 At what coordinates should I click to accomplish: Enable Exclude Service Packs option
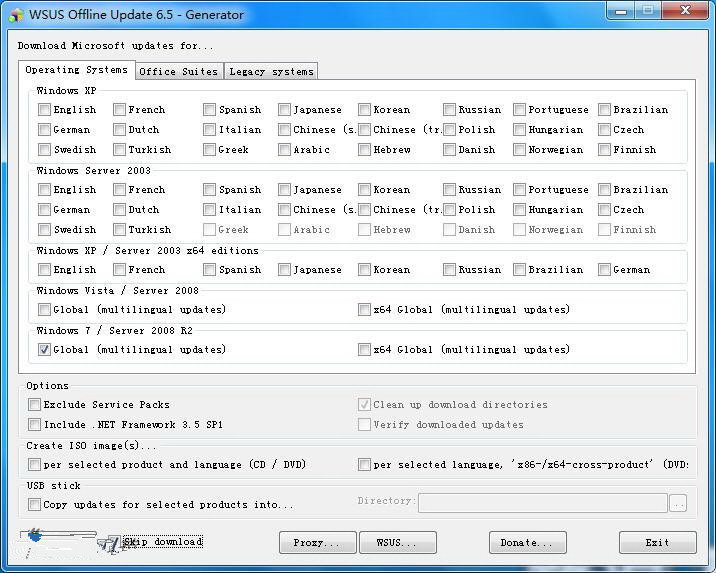[35, 405]
